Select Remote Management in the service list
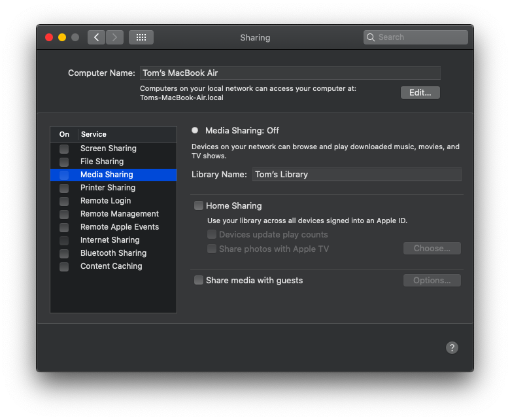This screenshot has width=510, height=420. [x=114, y=214]
